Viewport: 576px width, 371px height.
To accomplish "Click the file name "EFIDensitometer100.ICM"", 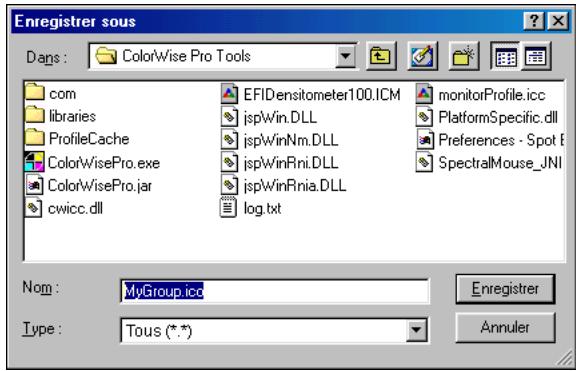I will pos(322,95).
